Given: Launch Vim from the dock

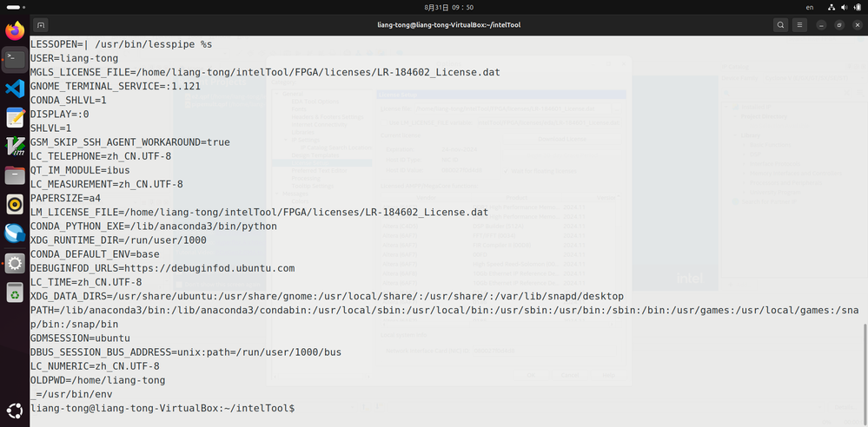Looking at the screenshot, I should [15, 146].
